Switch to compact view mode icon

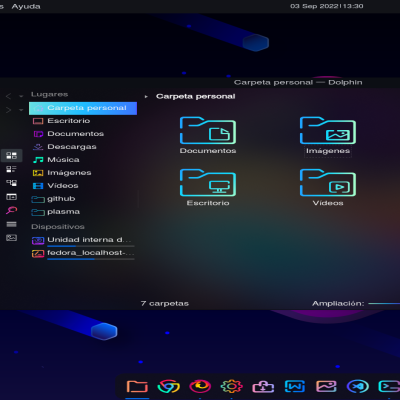(x=11, y=169)
